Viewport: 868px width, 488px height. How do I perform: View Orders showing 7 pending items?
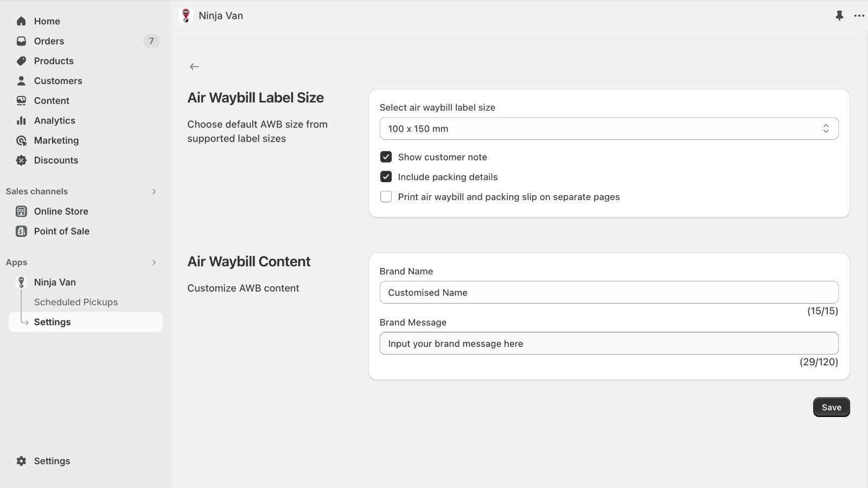pos(49,41)
